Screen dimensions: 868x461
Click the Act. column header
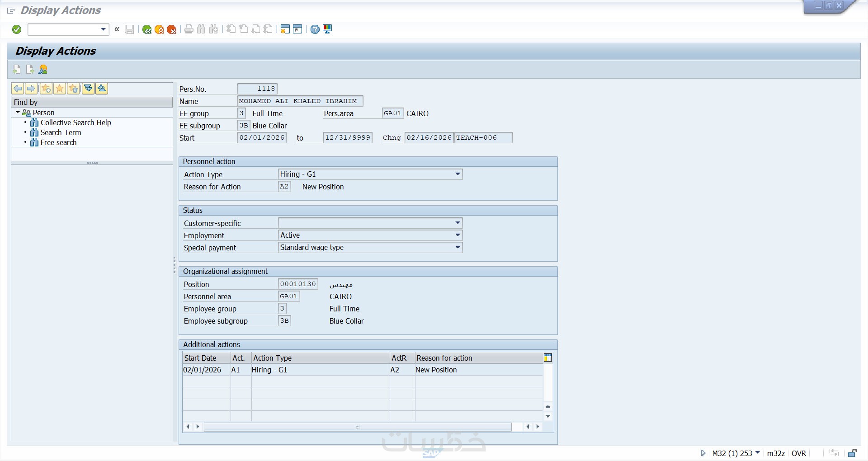(241, 358)
